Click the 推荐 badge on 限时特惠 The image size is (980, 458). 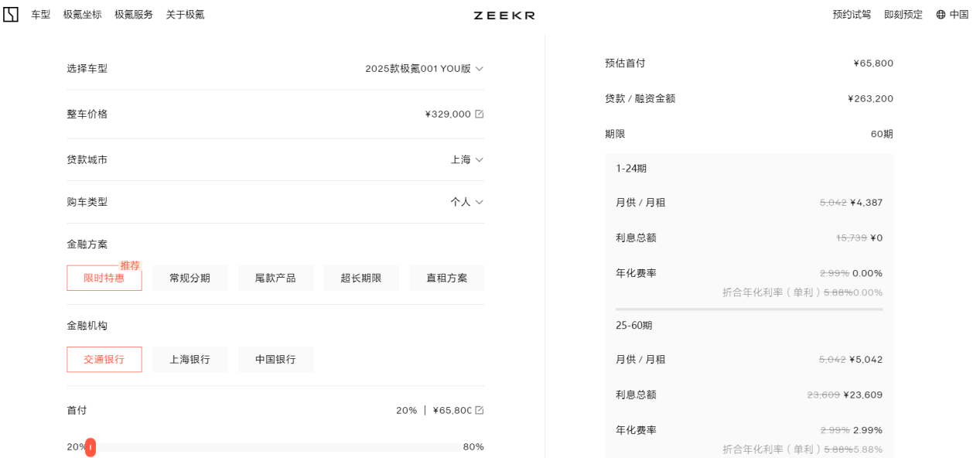(130, 265)
